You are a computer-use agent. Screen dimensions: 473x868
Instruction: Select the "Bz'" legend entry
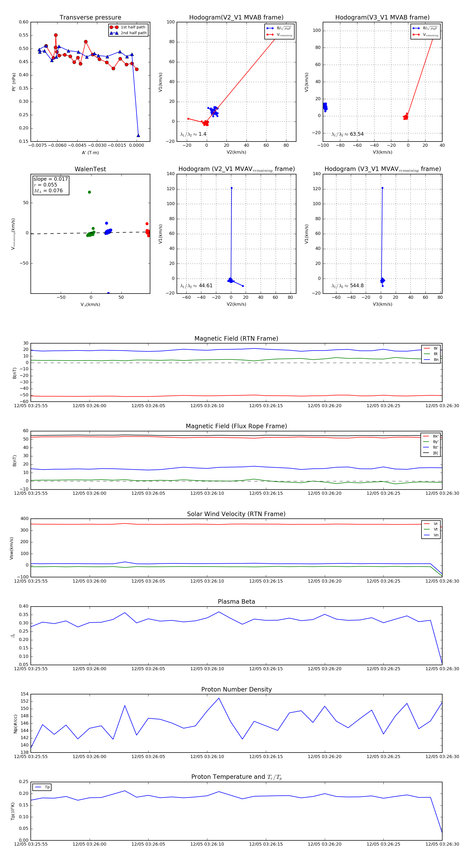(x=431, y=447)
